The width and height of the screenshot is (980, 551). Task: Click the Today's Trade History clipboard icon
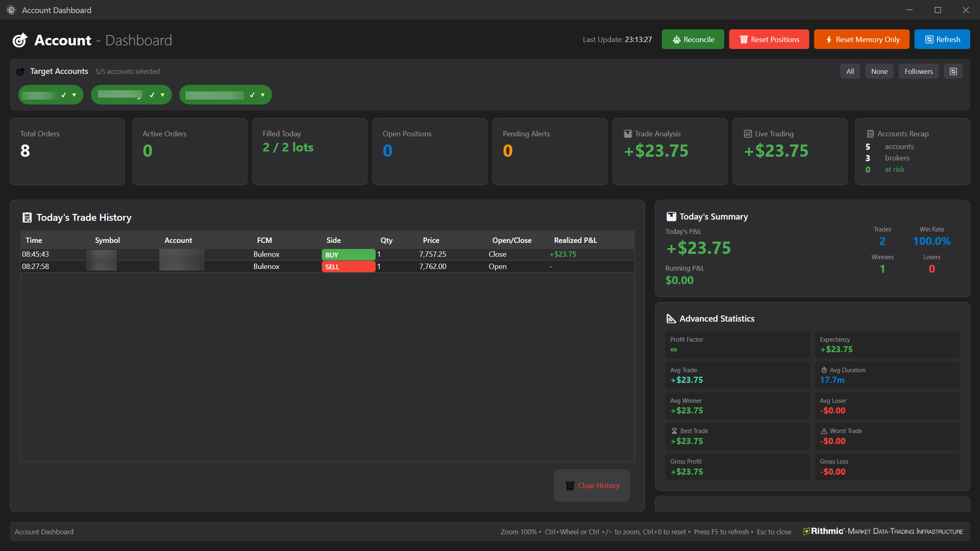click(x=27, y=218)
